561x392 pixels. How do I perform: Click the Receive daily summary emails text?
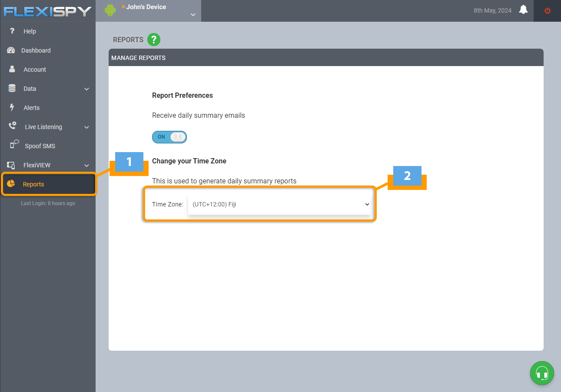[x=199, y=116]
